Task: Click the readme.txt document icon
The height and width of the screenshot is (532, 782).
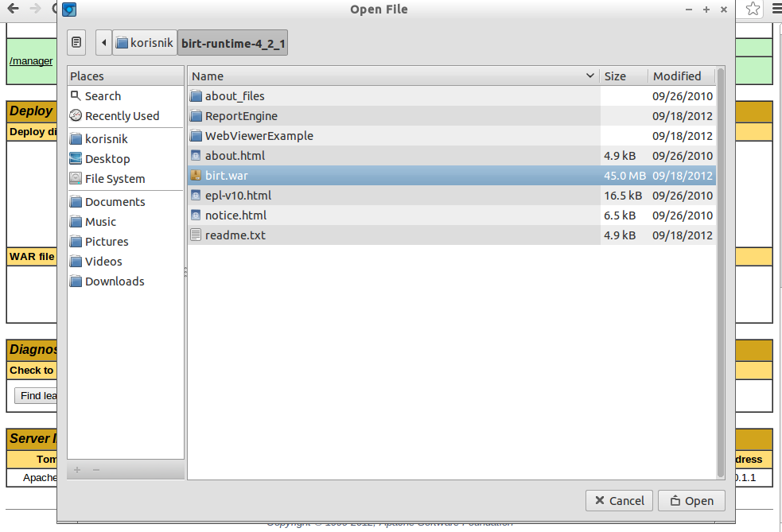Action: click(x=196, y=235)
